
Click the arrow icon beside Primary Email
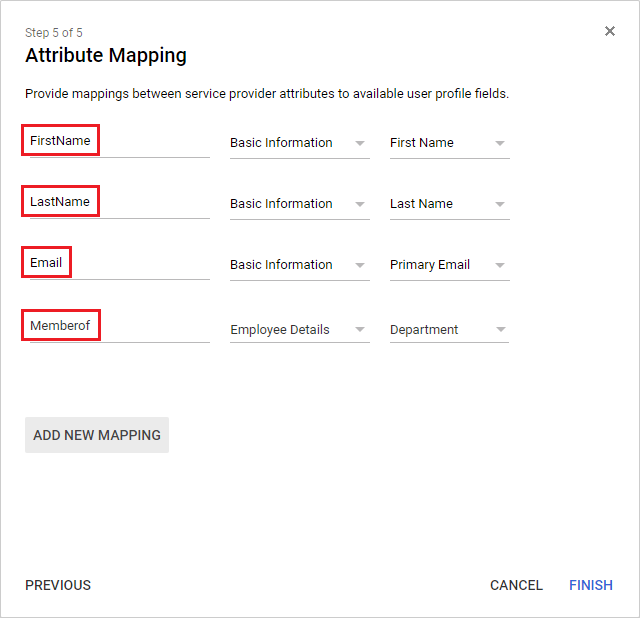click(x=501, y=265)
